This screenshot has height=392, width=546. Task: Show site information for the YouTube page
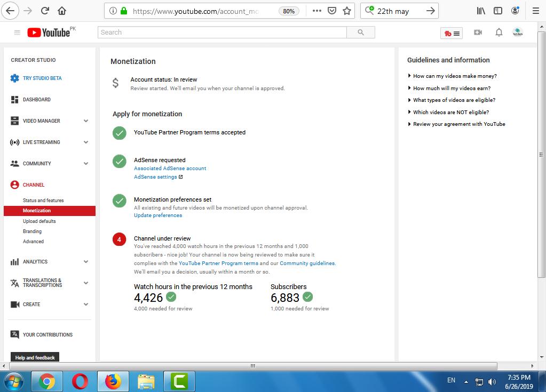[x=113, y=11]
